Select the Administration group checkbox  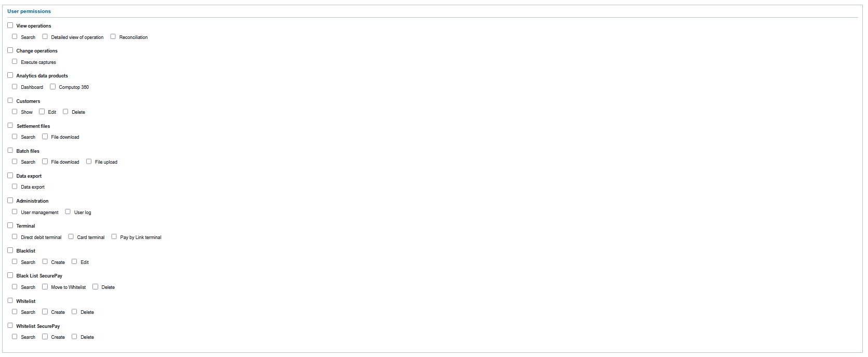click(10, 201)
